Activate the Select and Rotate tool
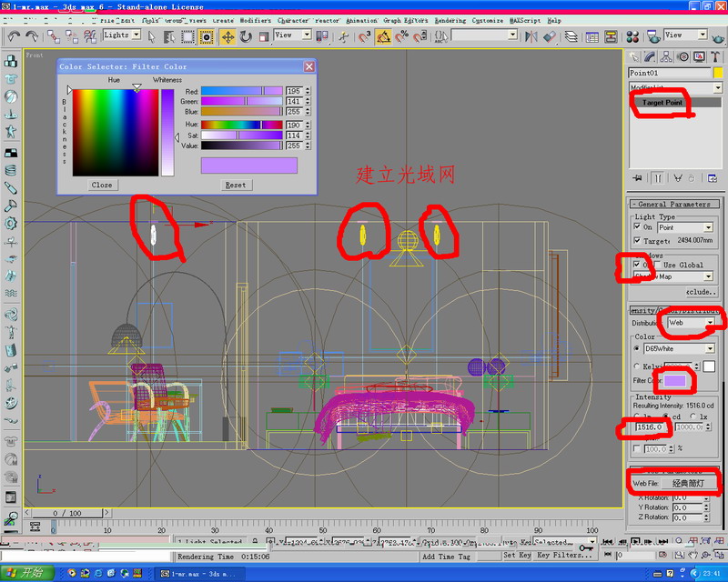The width and height of the screenshot is (728, 582). click(x=246, y=36)
